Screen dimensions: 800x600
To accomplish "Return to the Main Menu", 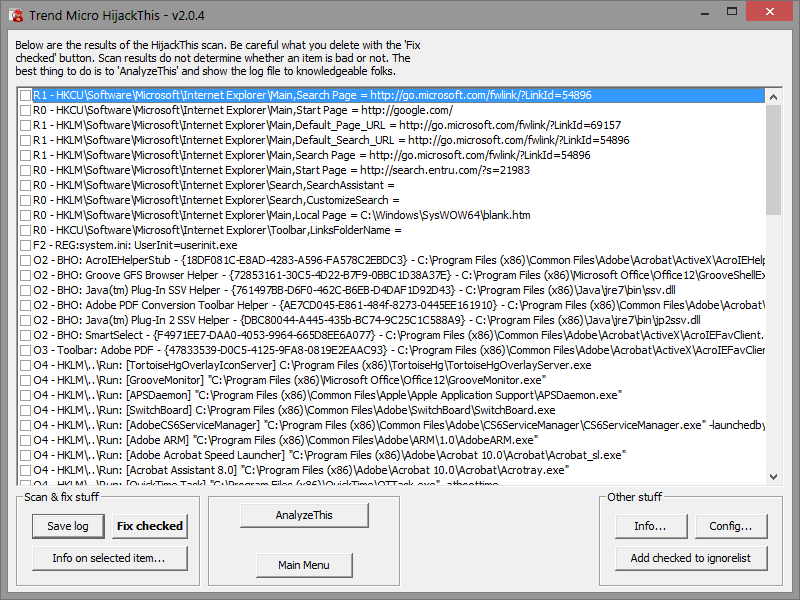I will [303, 565].
